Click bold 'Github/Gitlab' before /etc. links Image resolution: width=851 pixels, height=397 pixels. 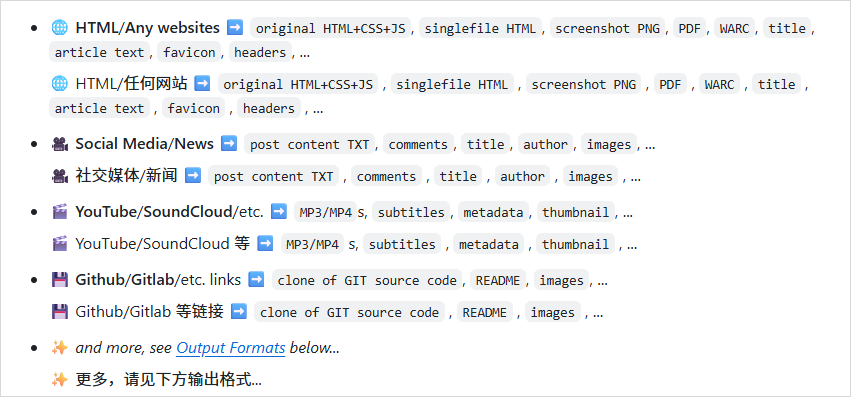click(124, 280)
